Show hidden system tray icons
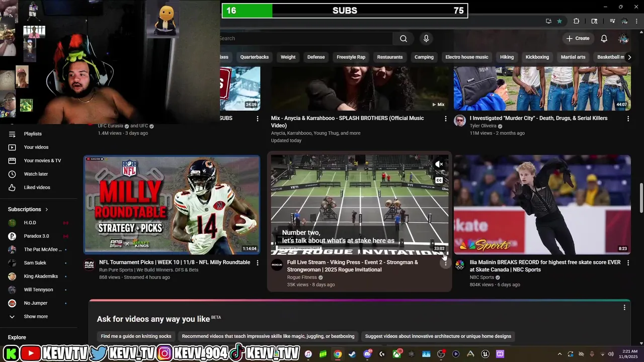The image size is (644, 362). point(559,354)
